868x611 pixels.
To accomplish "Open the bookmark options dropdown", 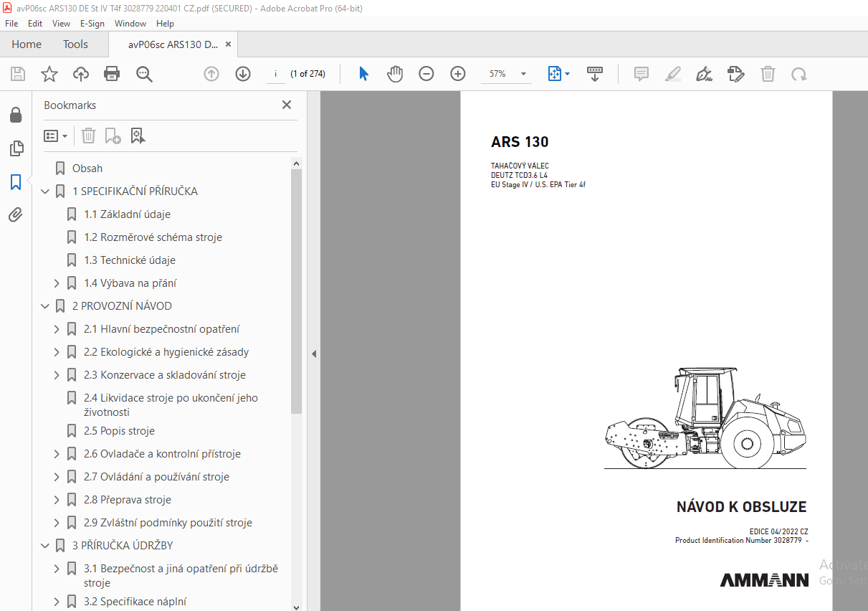I will [x=55, y=136].
